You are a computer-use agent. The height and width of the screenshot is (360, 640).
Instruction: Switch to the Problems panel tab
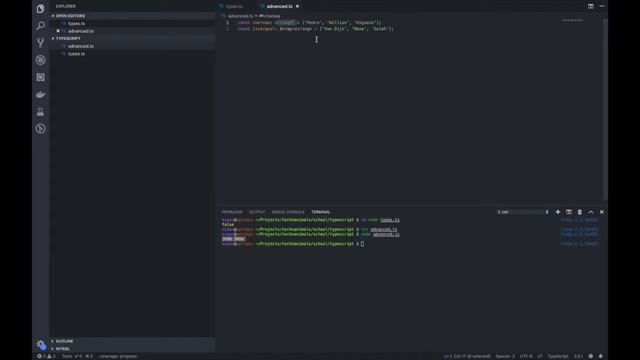[x=232, y=212]
